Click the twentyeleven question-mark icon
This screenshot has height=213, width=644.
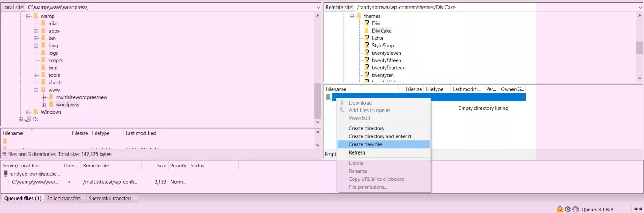pyautogui.click(x=367, y=53)
